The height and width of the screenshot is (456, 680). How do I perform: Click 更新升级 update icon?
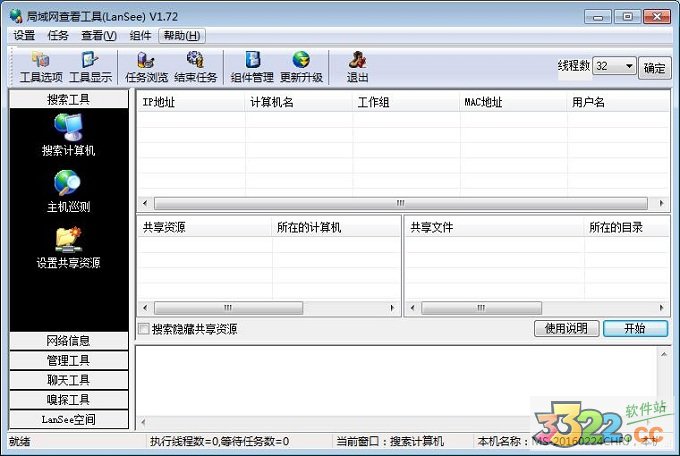[x=301, y=67]
